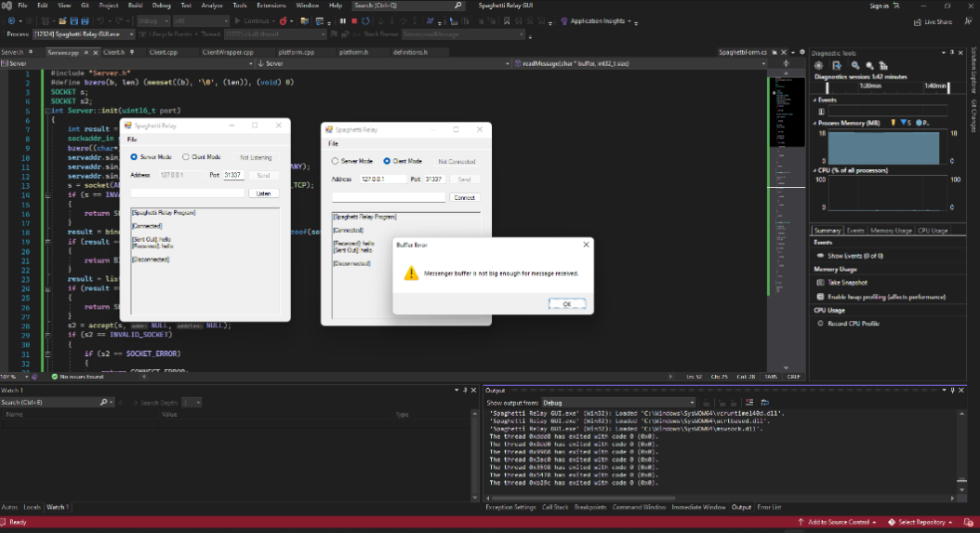Click the Open File folder icon
This screenshot has width=980, height=533.
[62, 20]
